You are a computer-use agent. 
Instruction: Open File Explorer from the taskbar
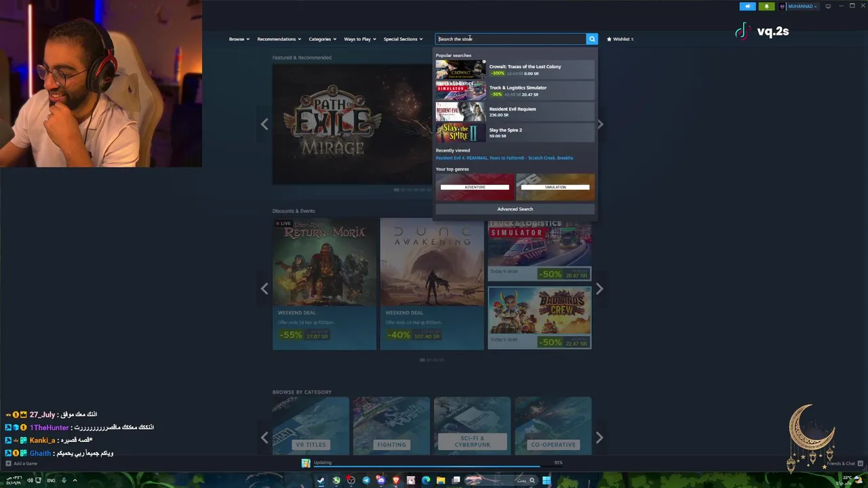tap(441, 481)
